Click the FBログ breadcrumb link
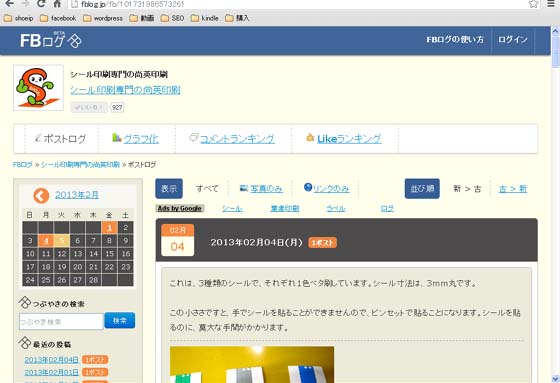Image resolution: width=560 pixels, height=383 pixels. click(22, 165)
